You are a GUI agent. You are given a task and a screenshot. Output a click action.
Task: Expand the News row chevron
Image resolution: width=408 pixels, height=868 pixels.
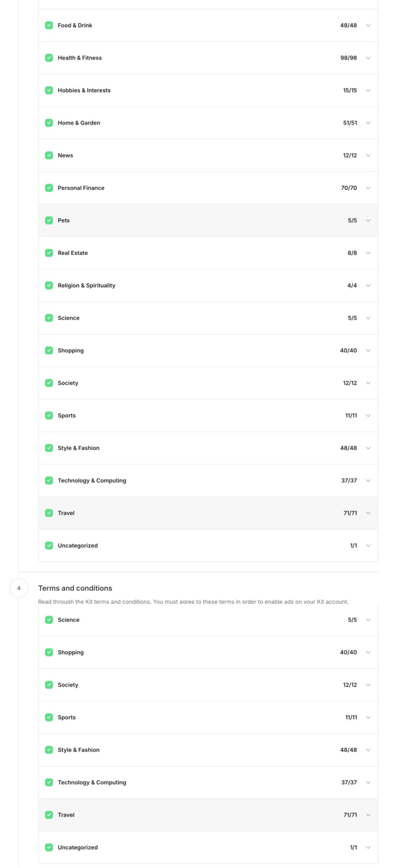(x=368, y=156)
